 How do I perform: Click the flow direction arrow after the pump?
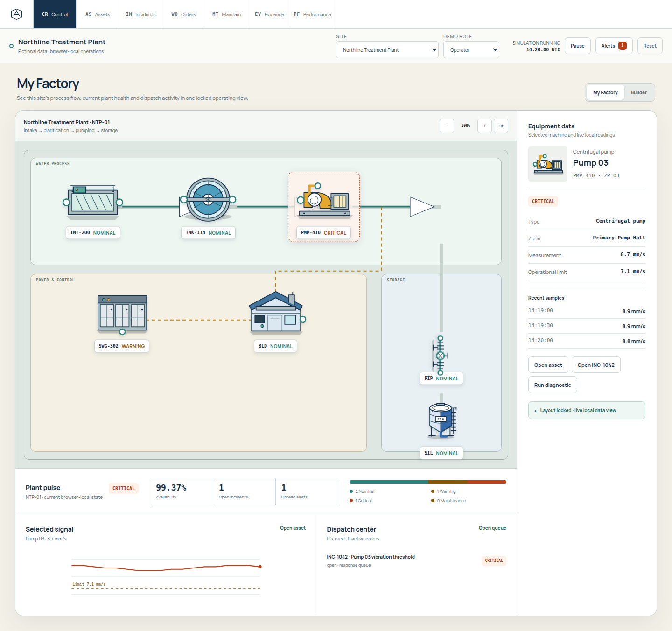pyautogui.click(x=422, y=207)
